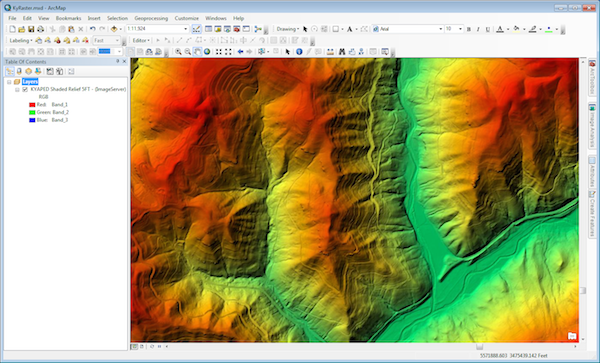Open the Drawing menu dropdown
Screen dimensions: 600x363
tap(288, 29)
